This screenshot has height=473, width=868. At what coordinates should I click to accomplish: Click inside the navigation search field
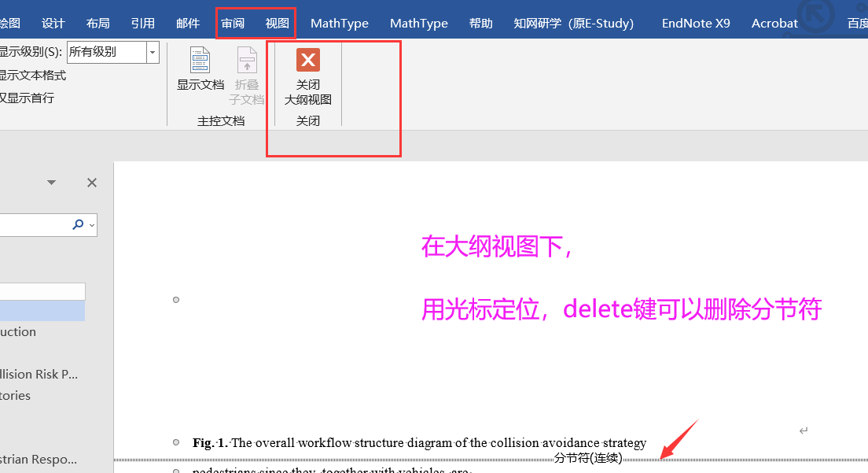click(x=35, y=224)
